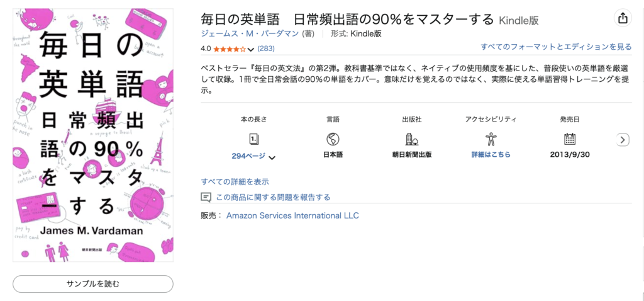Click the accessibility person icon
The height and width of the screenshot is (301, 644).
pyautogui.click(x=491, y=139)
